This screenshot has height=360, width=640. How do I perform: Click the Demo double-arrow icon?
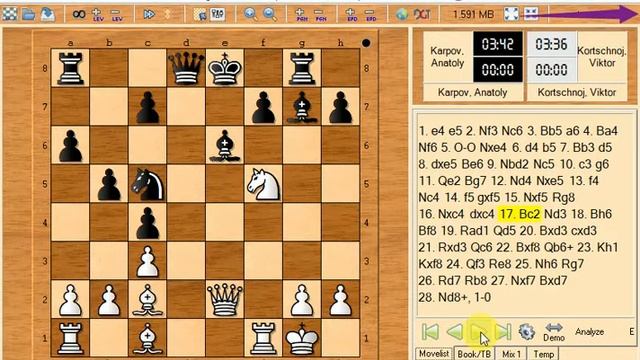tap(554, 332)
